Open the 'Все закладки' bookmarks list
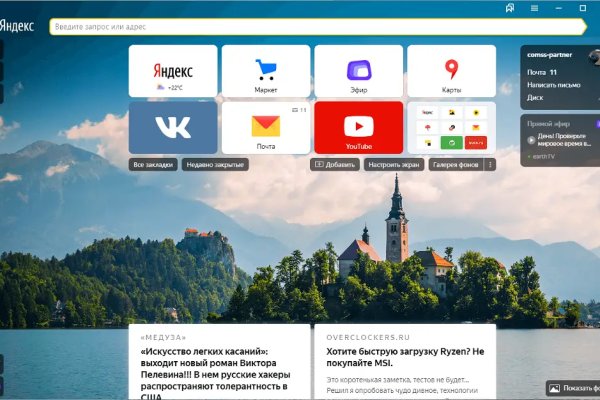Viewport: 600px width, 400px height. point(153,164)
